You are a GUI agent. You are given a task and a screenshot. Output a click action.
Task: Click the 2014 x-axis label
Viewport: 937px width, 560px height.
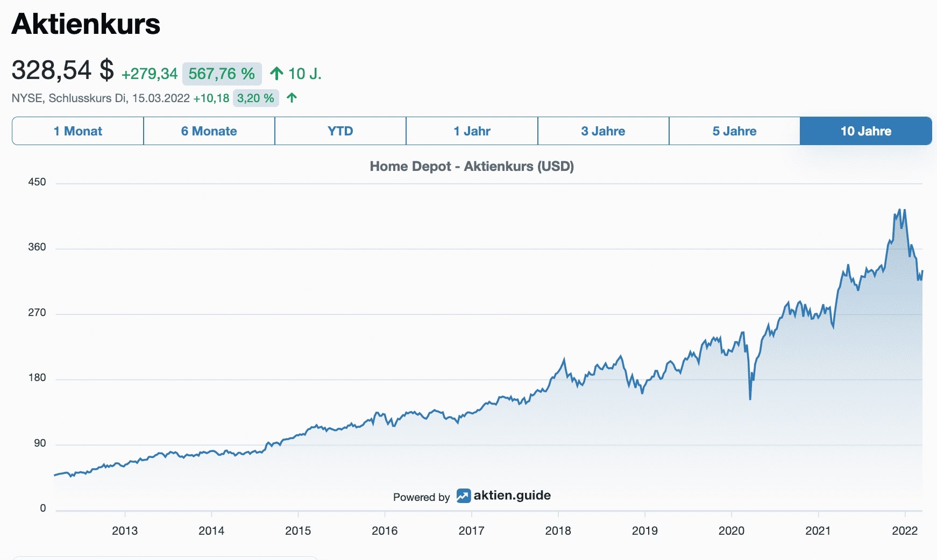point(211,531)
